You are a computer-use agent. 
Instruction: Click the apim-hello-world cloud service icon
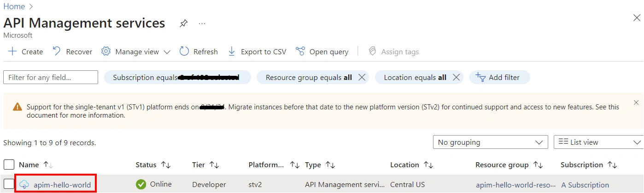point(24,185)
